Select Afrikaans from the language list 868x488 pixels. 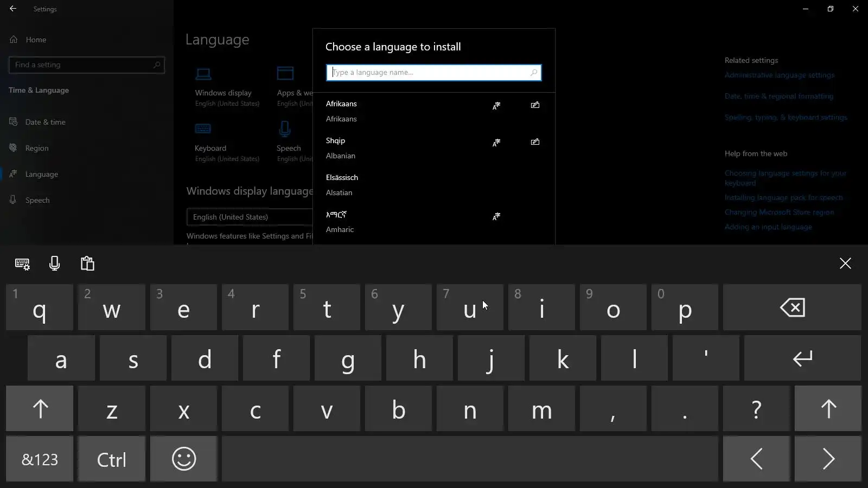click(434, 111)
